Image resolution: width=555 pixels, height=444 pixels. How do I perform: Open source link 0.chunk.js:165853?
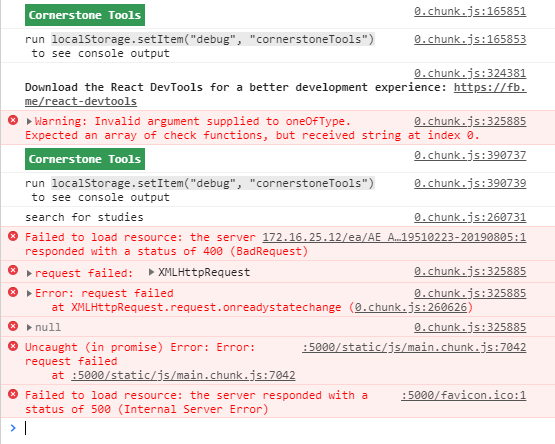[x=470, y=39]
